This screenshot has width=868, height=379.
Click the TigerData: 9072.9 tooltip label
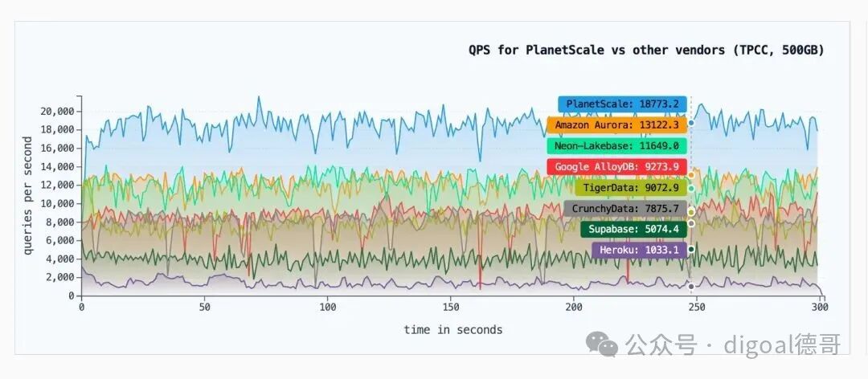631,188
